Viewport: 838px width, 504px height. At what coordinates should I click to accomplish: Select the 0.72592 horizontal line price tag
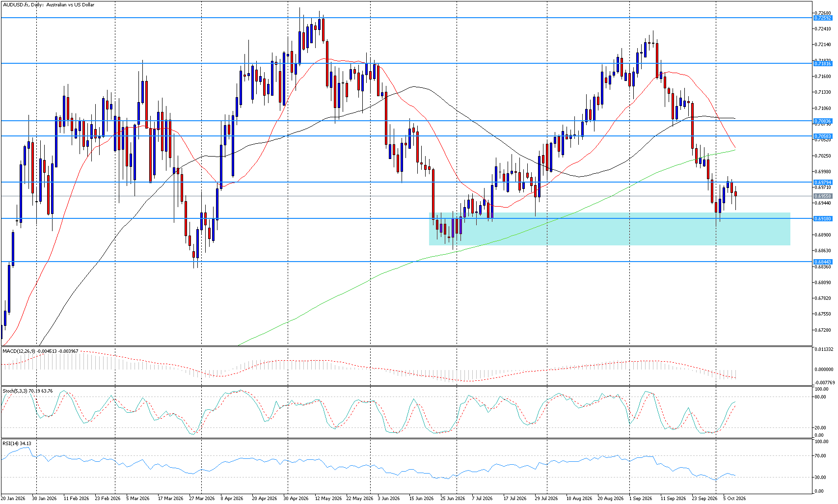pyautogui.click(x=823, y=18)
